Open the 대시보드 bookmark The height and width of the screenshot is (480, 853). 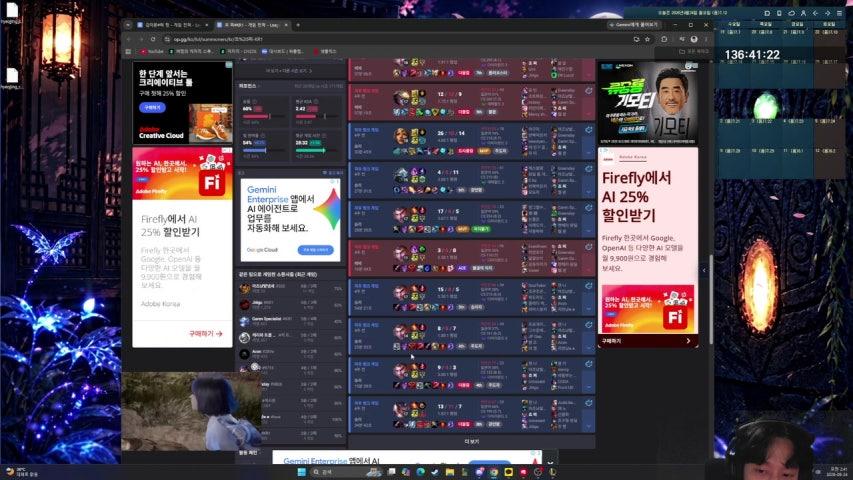click(x=282, y=51)
